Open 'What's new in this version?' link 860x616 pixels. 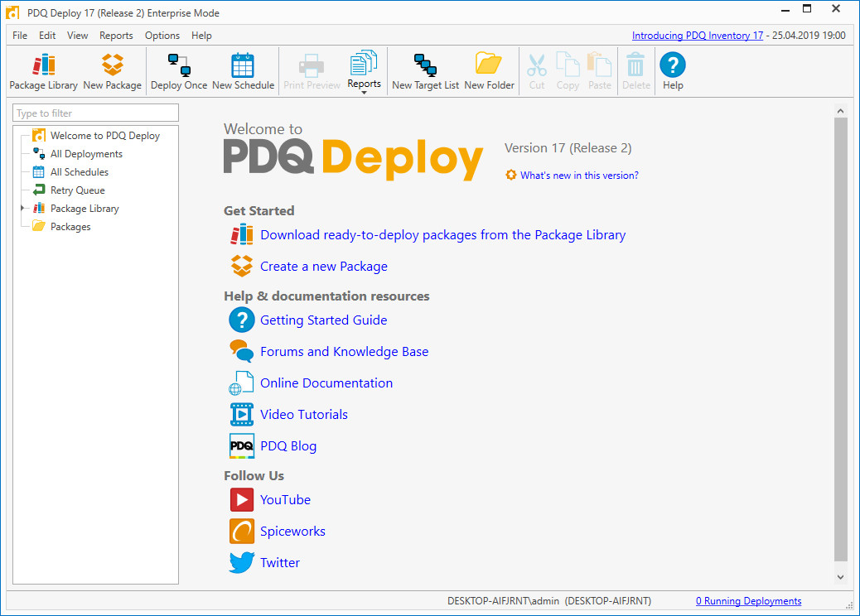click(x=578, y=176)
